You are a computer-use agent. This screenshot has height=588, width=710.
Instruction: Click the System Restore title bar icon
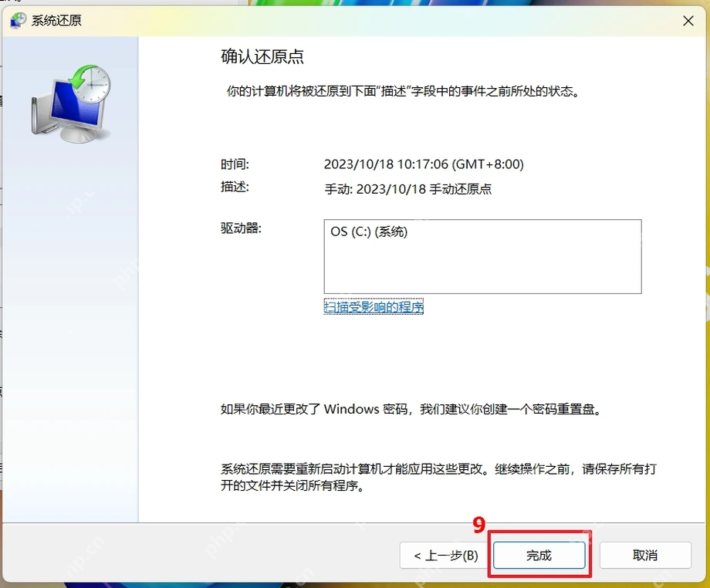tap(18, 20)
